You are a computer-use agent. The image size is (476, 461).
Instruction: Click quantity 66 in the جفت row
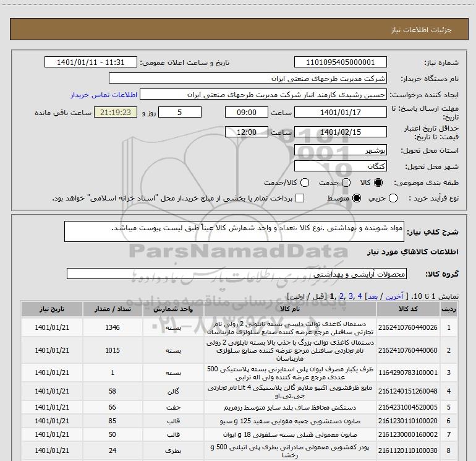[113, 407]
